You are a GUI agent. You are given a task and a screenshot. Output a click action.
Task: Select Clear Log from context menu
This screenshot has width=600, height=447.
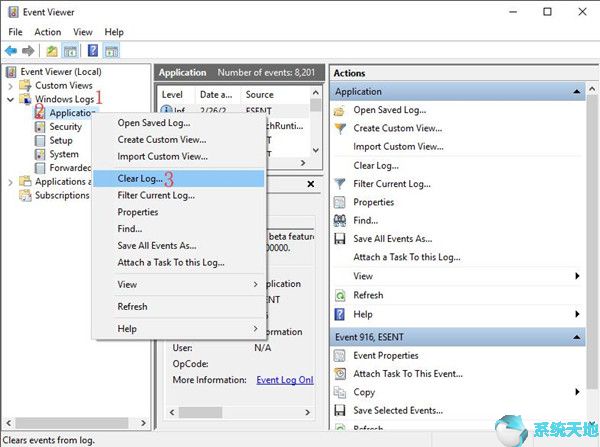point(140,178)
